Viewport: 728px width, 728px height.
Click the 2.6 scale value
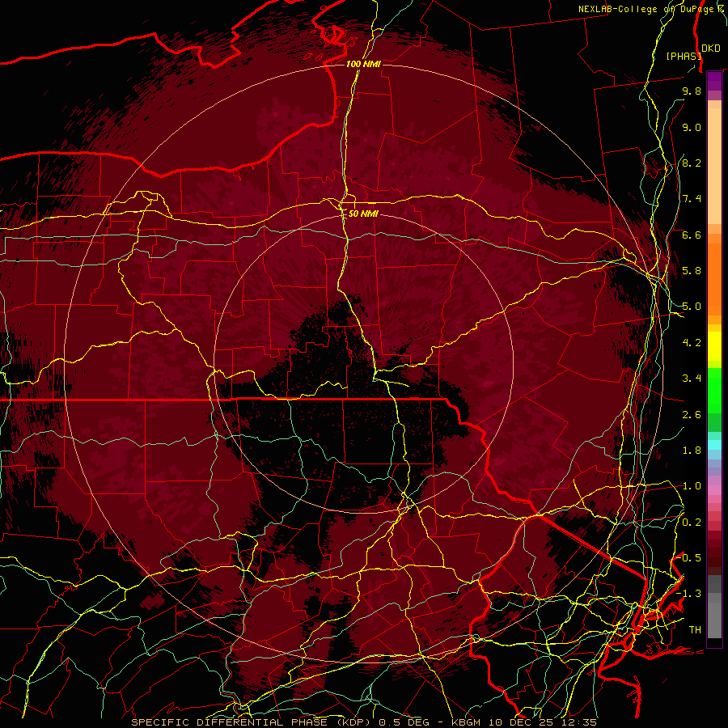tap(692, 415)
